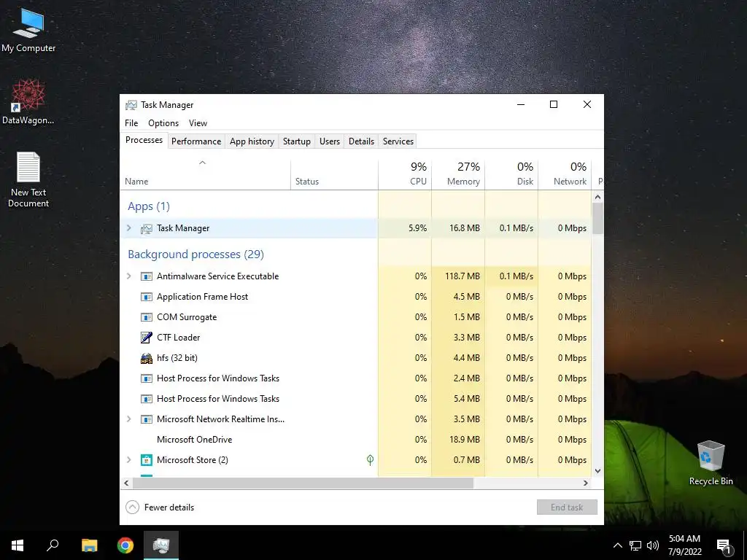Open the notification center icon

coord(724,545)
